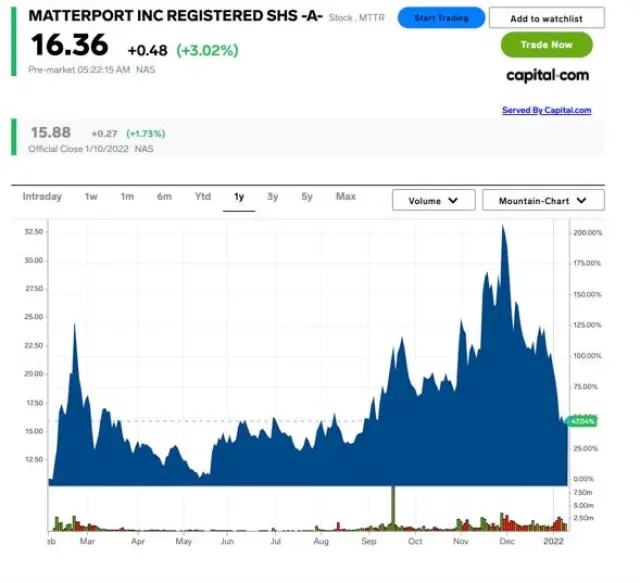Click the Start Trading button

pos(441,18)
